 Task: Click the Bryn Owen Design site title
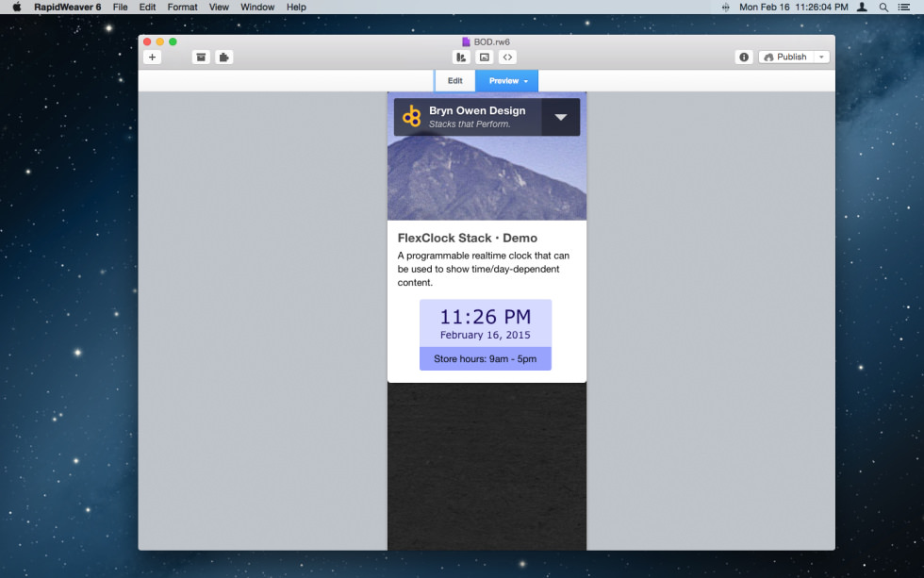(x=477, y=110)
